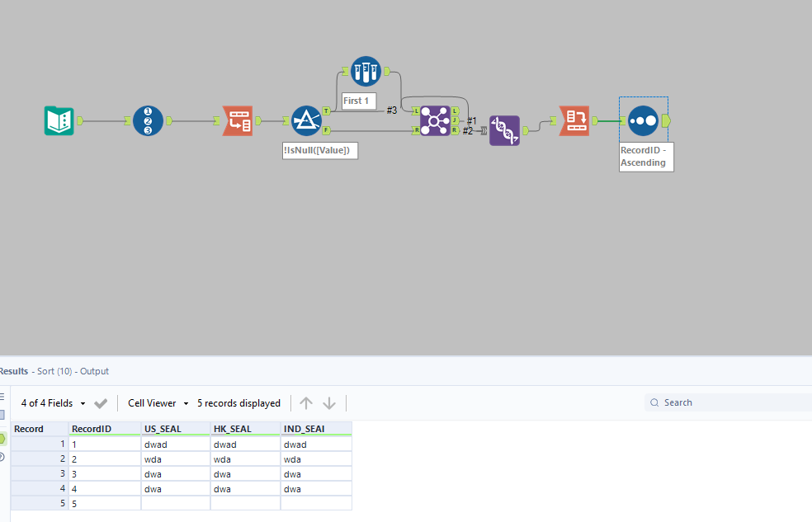Viewport: 812px width, 522px height.
Task: Click the Record column header
Action: point(40,429)
